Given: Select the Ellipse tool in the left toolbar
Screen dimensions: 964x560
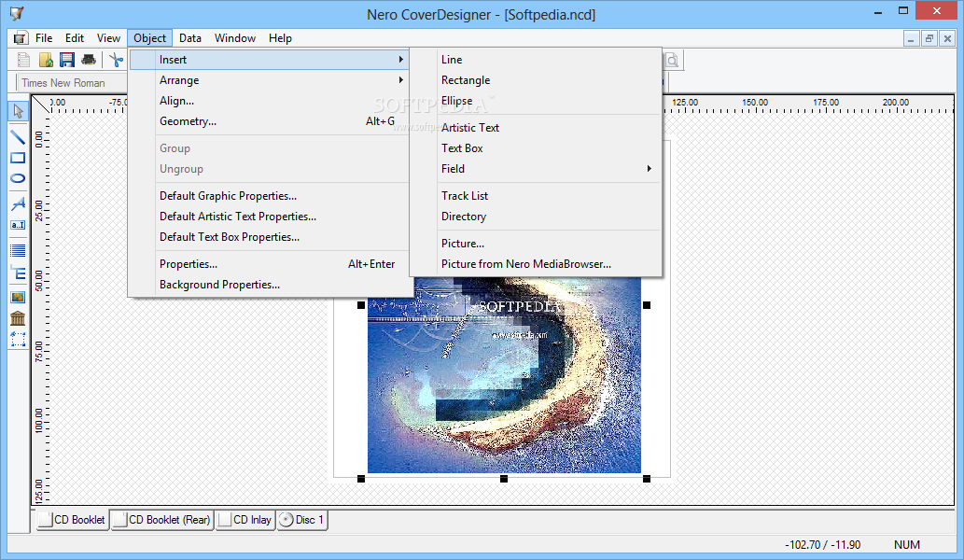Looking at the screenshot, I should 18,178.
